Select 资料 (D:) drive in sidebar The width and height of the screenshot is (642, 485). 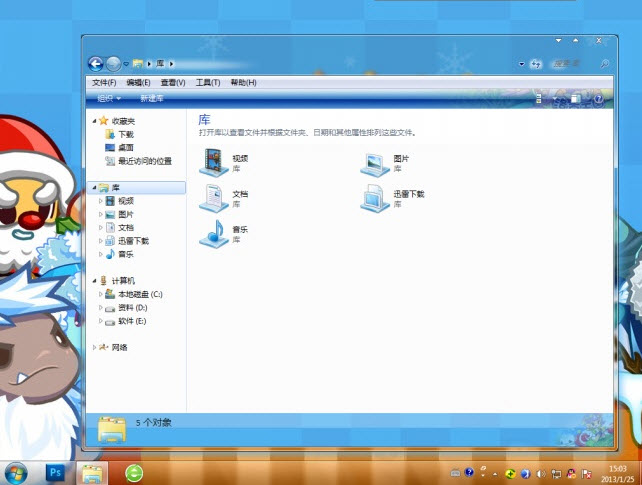(132, 308)
